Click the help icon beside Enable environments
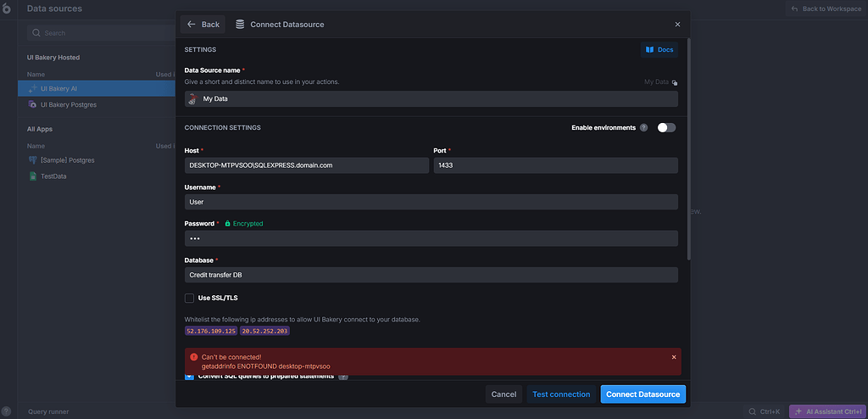 coord(644,127)
